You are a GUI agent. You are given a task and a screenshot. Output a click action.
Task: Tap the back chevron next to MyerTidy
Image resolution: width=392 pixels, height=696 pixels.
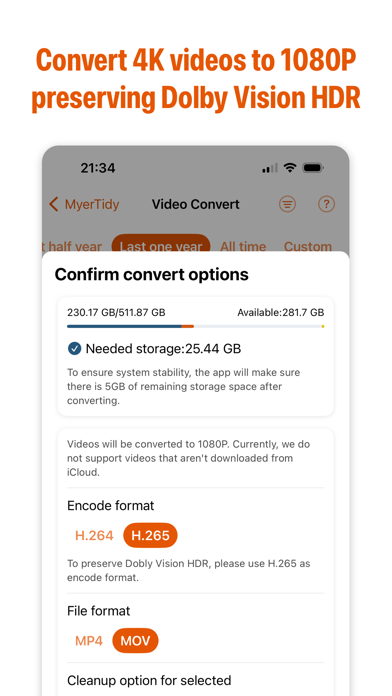[54, 204]
